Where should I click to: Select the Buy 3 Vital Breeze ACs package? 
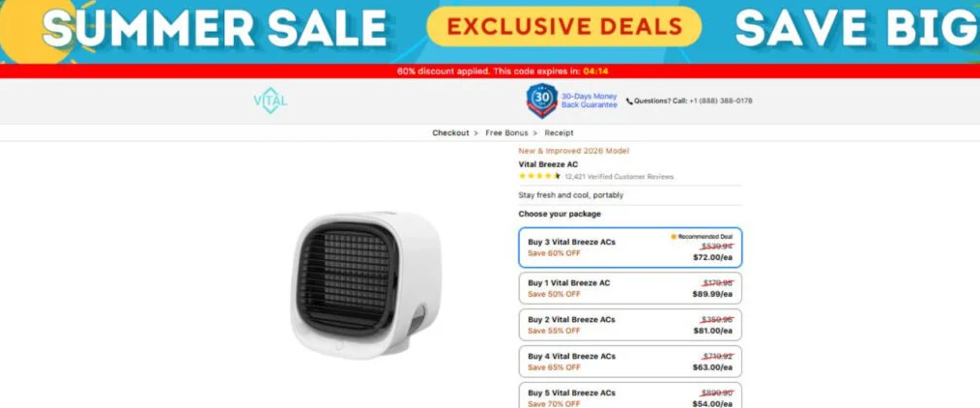tap(631, 248)
